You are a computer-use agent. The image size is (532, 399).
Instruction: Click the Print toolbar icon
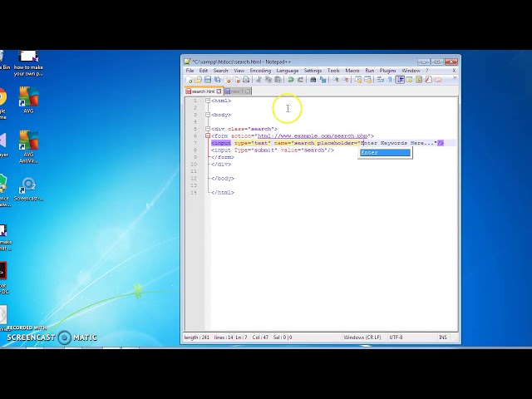point(246,80)
